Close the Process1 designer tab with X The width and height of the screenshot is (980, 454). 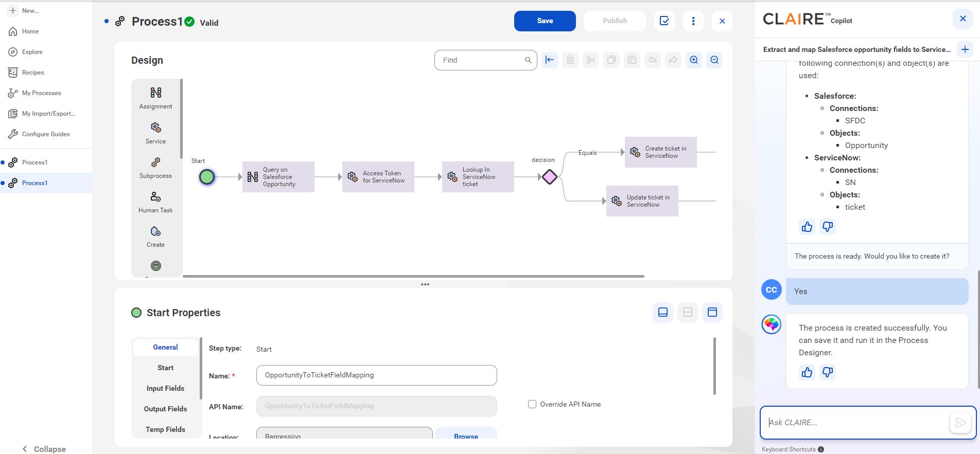coord(722,21)
